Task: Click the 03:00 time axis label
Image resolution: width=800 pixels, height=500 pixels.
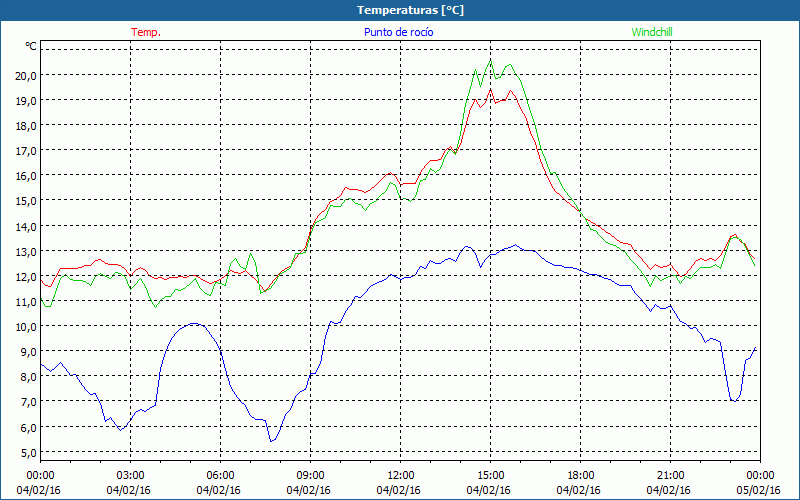Action: (x=131, y=475)
